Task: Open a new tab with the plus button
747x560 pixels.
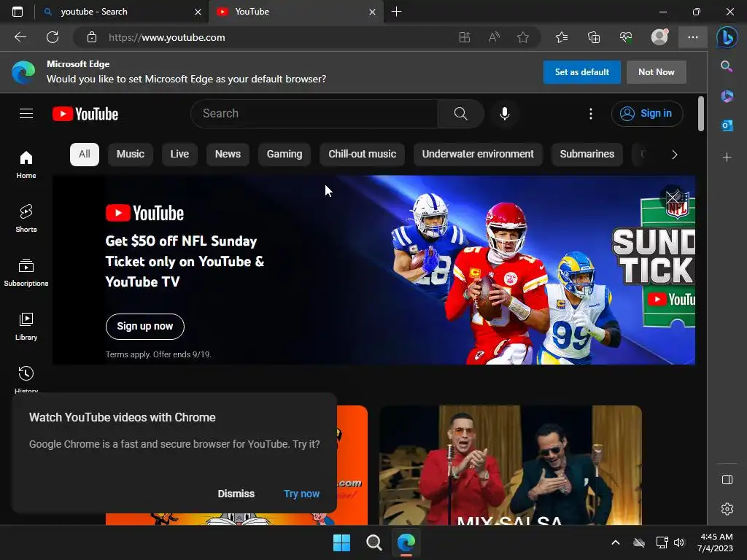Action: (396, 12)
